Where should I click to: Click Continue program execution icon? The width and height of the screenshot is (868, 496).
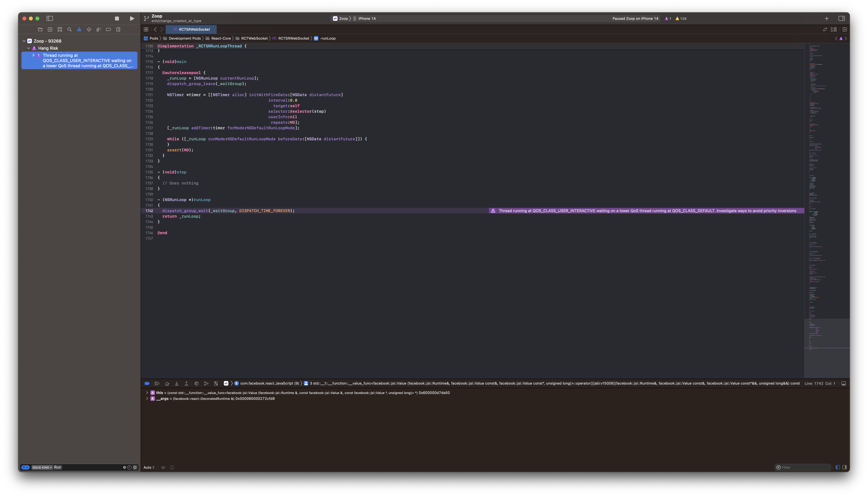point(157,383)
